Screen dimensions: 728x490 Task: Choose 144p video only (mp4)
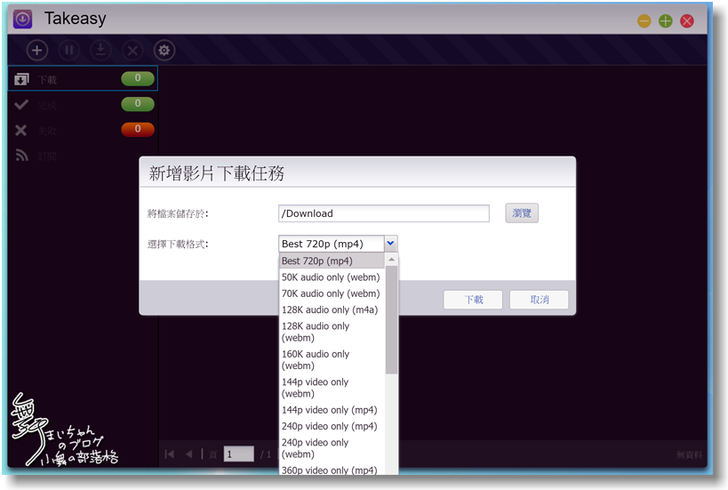pyautogui.click(x=332, y=410)
